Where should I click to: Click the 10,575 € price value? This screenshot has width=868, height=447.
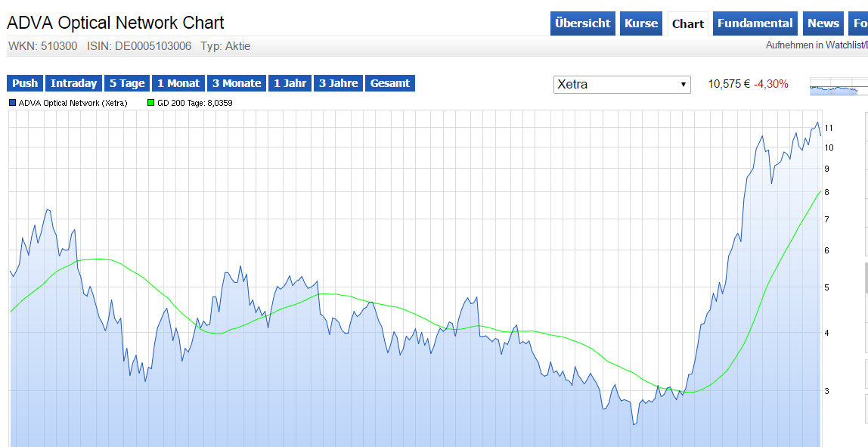729,84
